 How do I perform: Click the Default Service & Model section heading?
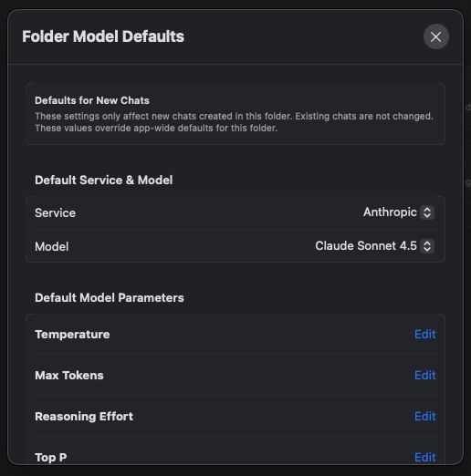(x=104, y=180)
